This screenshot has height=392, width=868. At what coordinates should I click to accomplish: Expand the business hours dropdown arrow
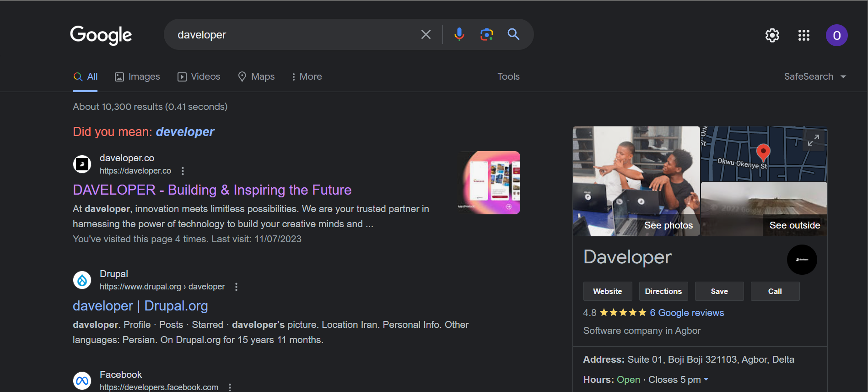click(706, 380)
